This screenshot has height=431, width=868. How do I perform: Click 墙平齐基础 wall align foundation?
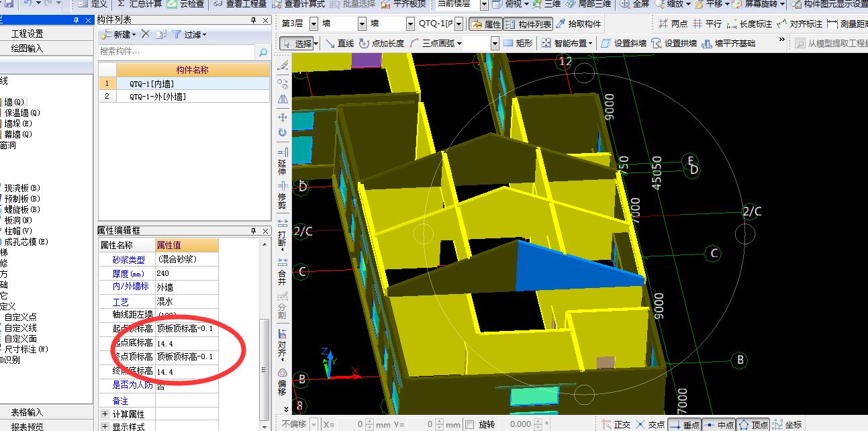click(x=728, y=44)
